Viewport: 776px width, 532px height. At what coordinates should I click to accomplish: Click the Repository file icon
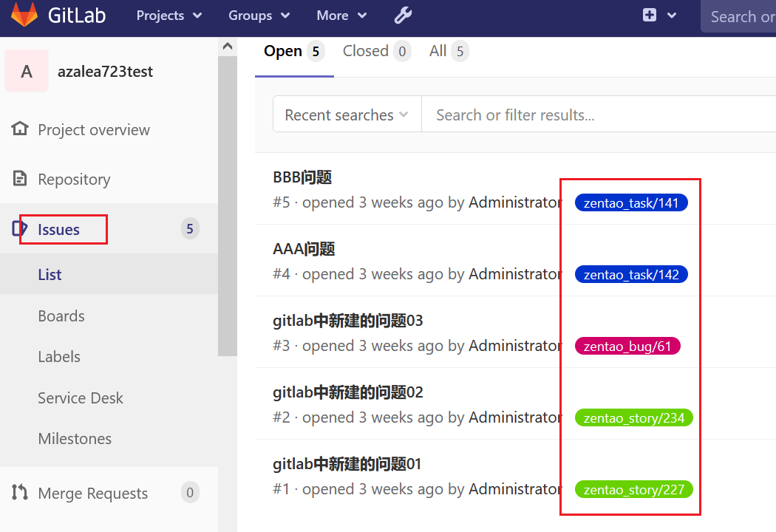pos(20,179)
